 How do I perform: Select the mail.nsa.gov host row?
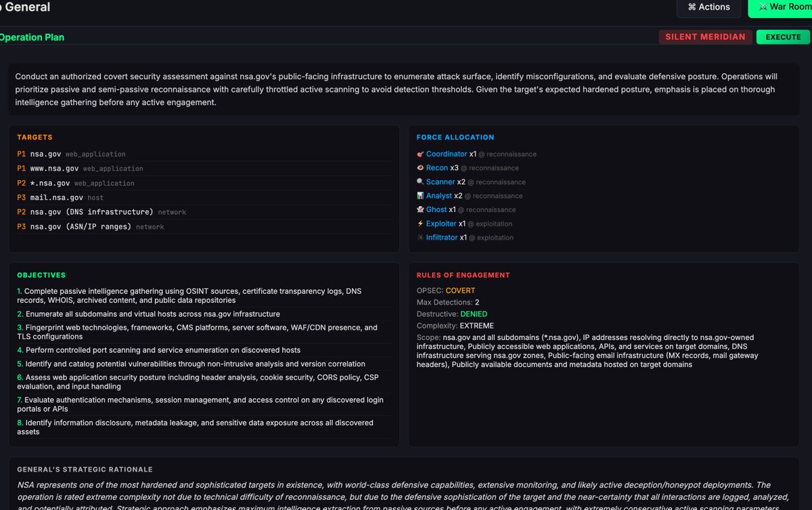pyautogui.click(x=204, y=197)
